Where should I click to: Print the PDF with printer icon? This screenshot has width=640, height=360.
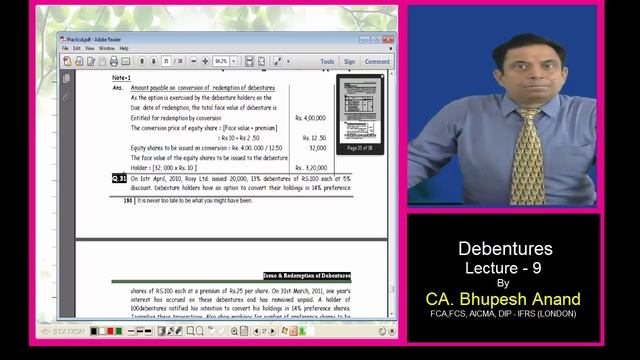(x=114, y=61)
